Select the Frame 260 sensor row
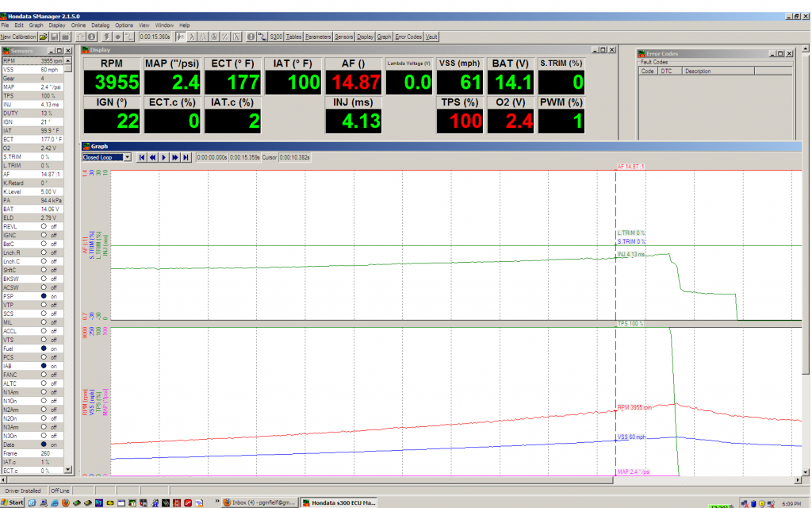This screenshot has height=508, width=812. point(32,453)
